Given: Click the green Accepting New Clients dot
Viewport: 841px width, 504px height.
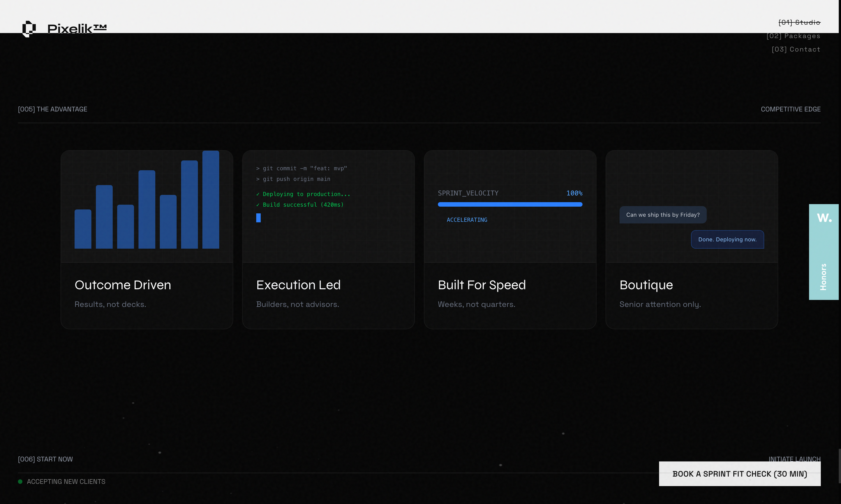Looking at the screenshot, I should click(x=20, y=482).
